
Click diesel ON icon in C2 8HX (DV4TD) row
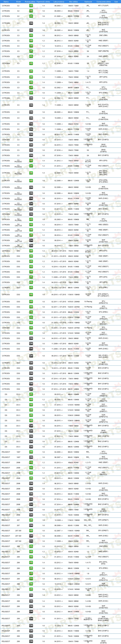(x=31, y=23)
